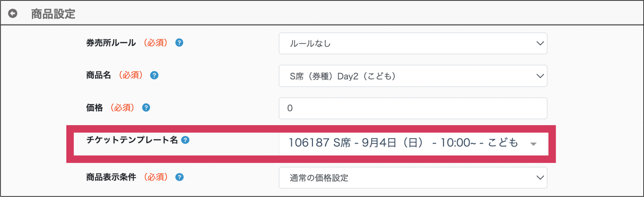Click small caret on ticket template field
644x197 pixels.
coord(533,144)
